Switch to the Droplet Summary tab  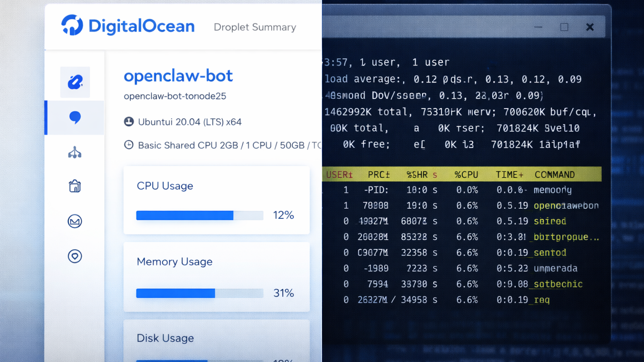255,27
